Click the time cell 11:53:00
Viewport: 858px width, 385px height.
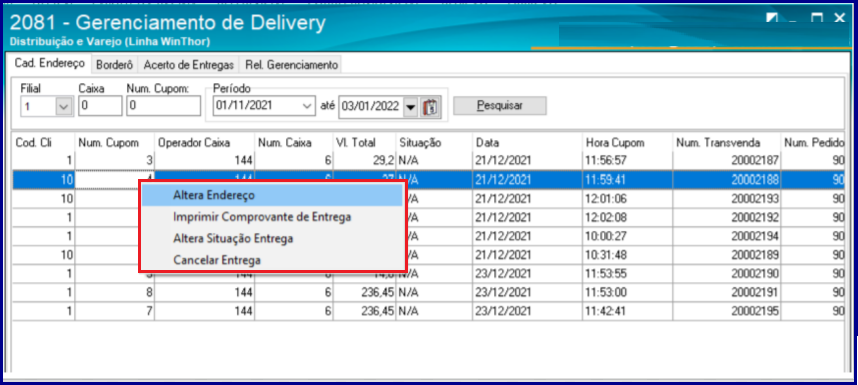(628, 292)
